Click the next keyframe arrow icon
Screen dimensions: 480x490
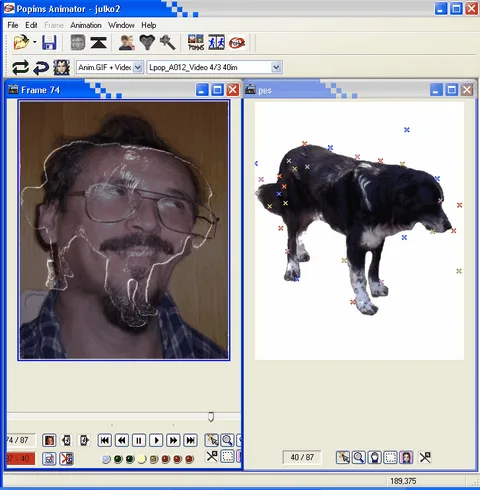[84, 440]
